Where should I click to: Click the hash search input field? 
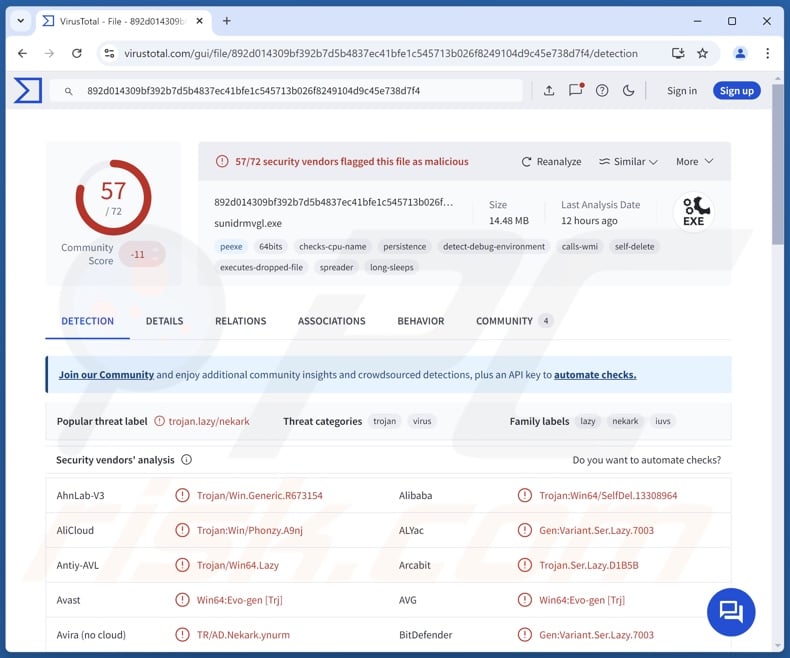click(x=287, y=91)
